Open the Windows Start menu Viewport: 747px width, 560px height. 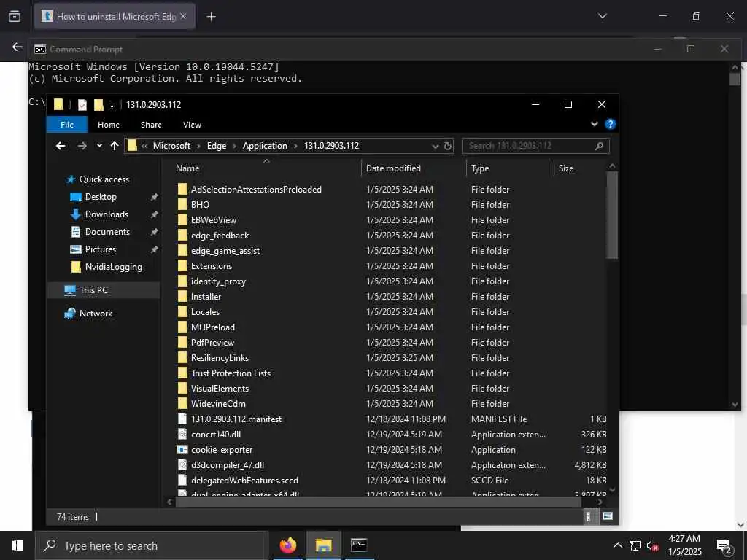[x=18, y=545]
